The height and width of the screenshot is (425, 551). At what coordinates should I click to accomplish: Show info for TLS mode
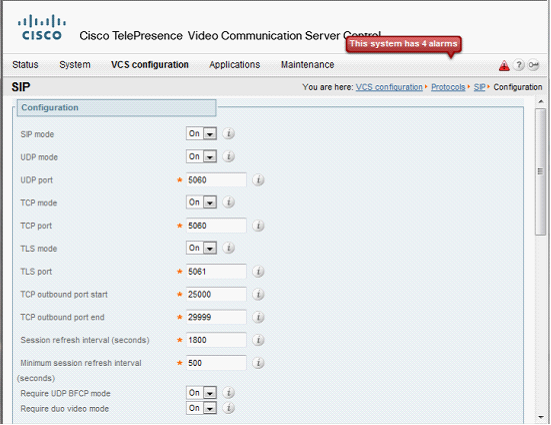click(x=228, y=248)
